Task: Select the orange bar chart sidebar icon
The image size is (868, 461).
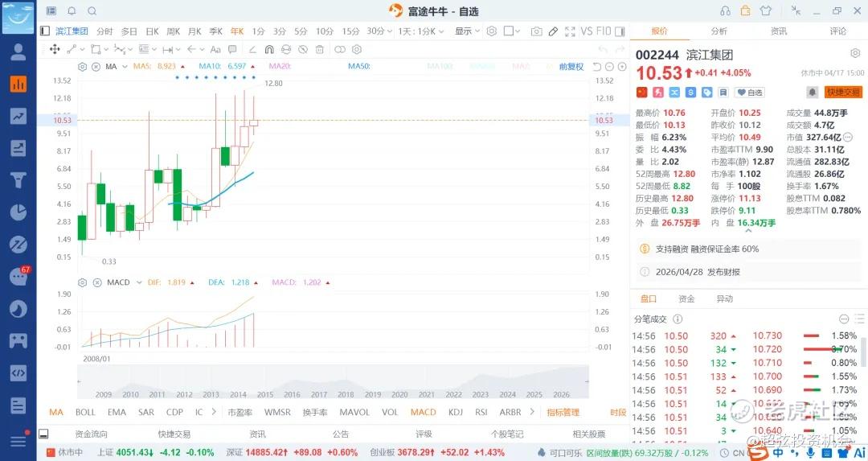Action: (18, 84)
